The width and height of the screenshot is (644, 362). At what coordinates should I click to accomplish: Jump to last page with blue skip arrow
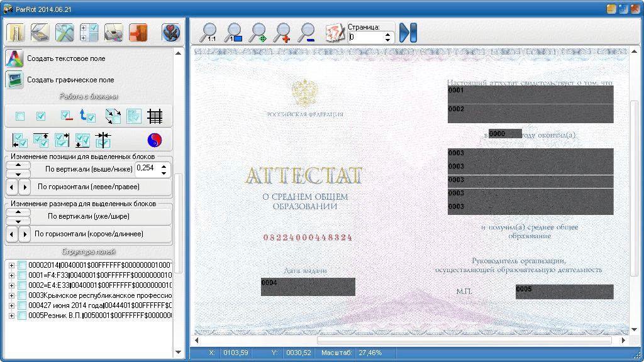(x=408, y=33)
